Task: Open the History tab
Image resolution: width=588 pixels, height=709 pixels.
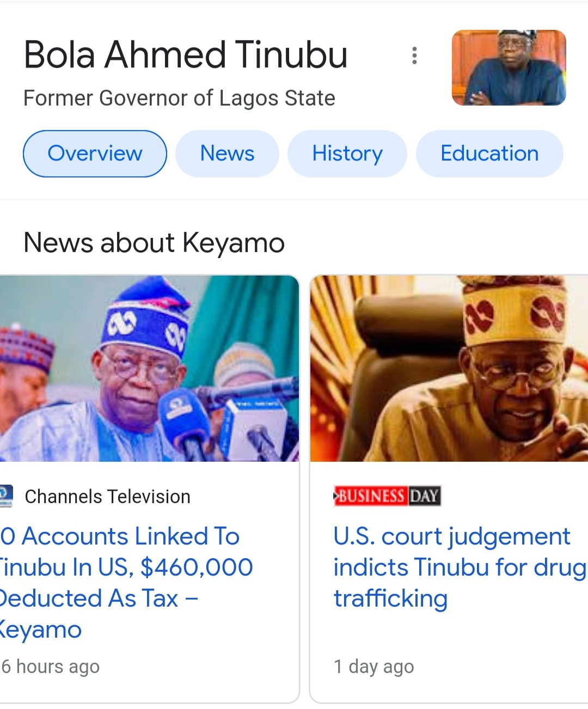Action: click(347, 154)
